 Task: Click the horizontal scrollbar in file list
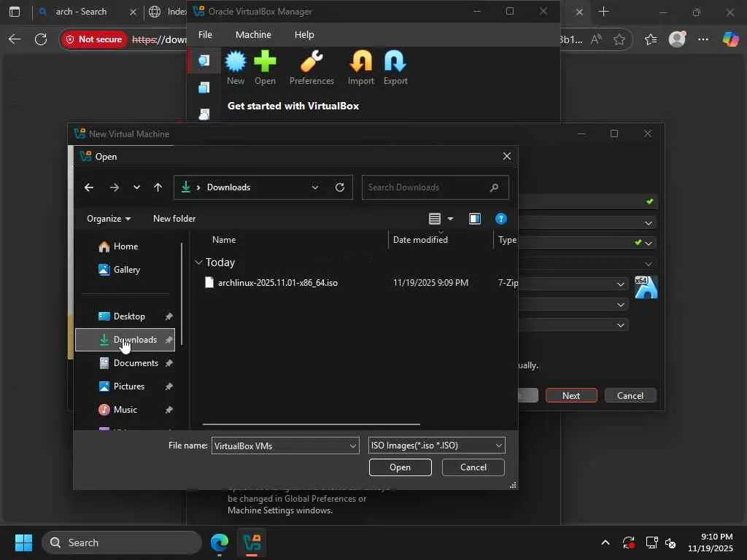pyautogui.click(x=311, y=424)
